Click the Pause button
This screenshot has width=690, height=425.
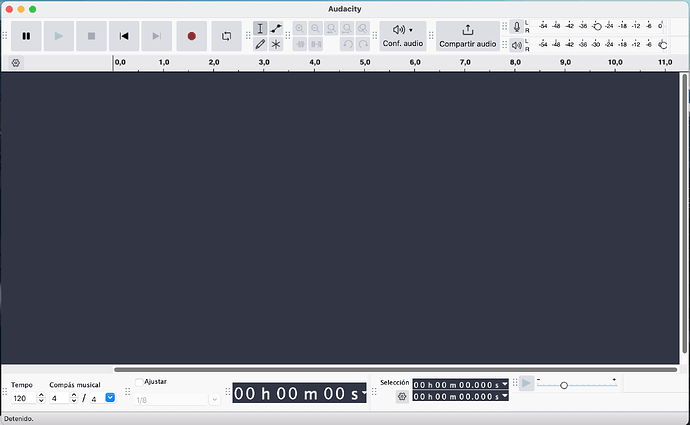click(26, 36)
